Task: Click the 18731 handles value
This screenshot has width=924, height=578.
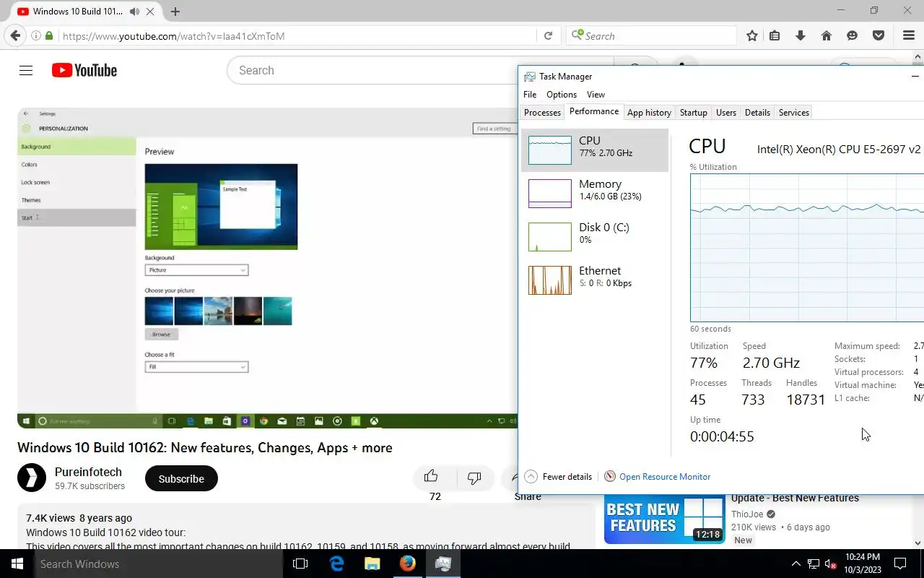Action: click(x=806, y=400)
